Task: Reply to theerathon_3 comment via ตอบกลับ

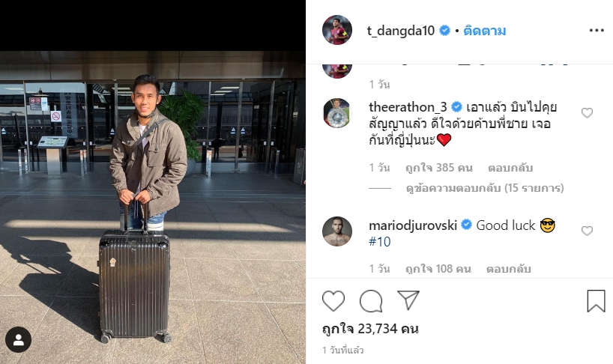Action: [x=510, y=168]
